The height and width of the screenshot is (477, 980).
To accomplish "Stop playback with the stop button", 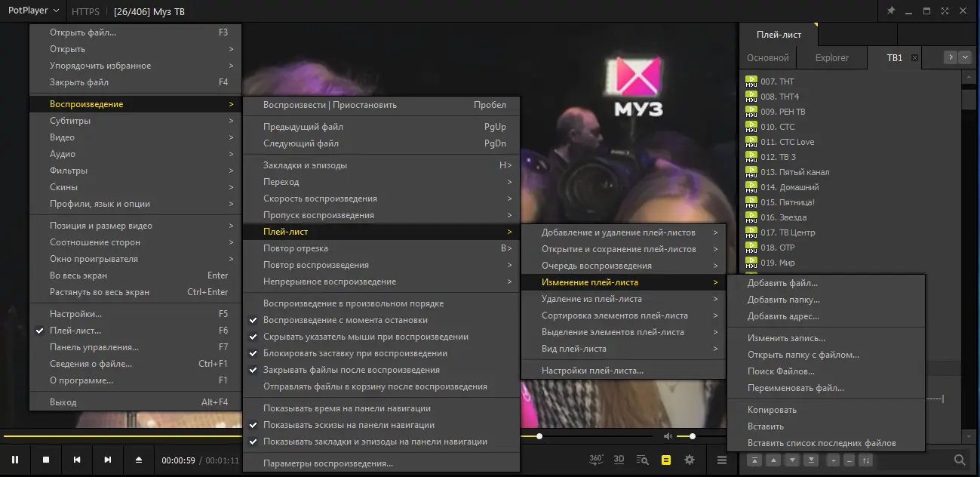I will pos(46,459).
